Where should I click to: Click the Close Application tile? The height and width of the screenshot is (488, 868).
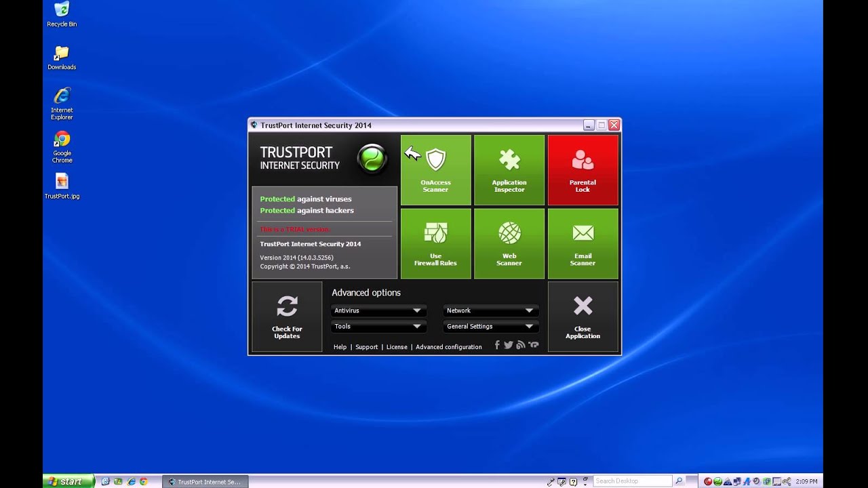[583, 317]
